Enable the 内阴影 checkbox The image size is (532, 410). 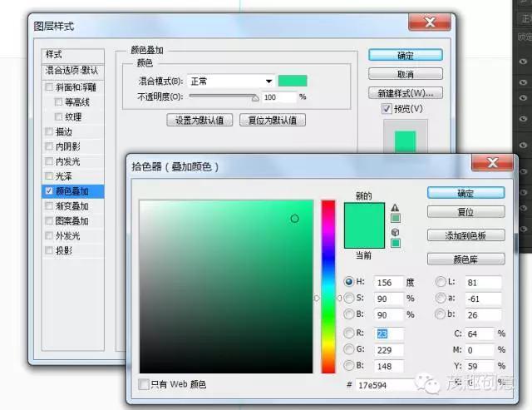tap(49, 146)
